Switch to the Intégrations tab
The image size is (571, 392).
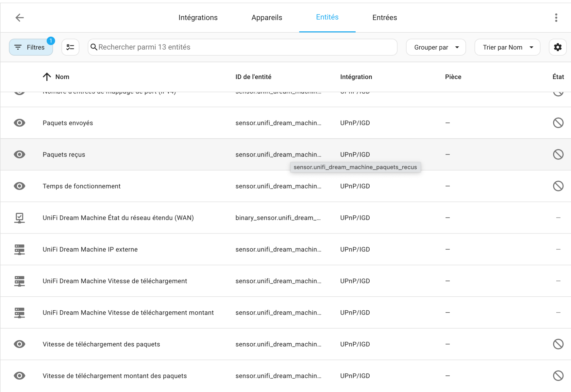[x=198, y=18]
